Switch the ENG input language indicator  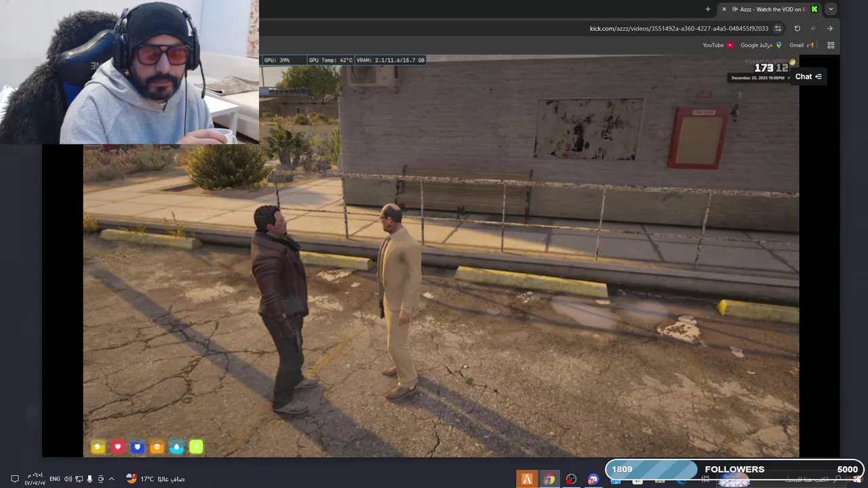tap(55, 479)
